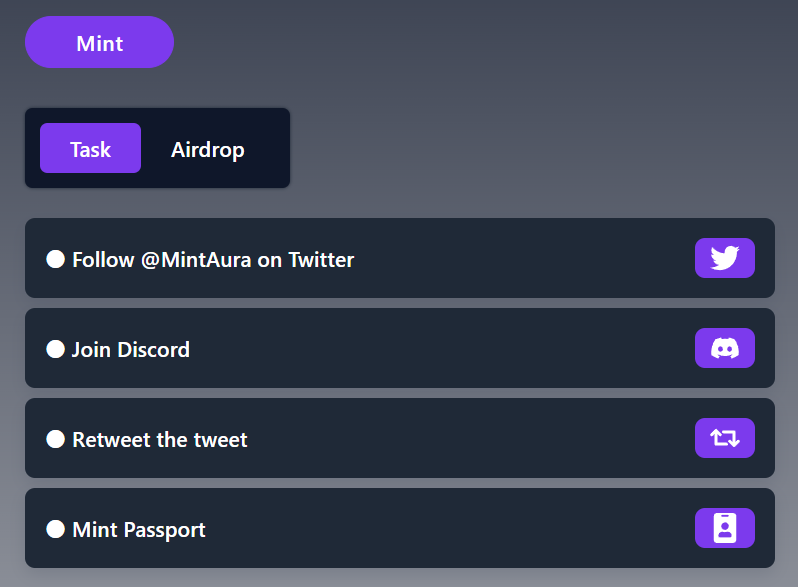This screenshot has height=587, width=798.
Task: Click the passport ID badge icon
Action: pyautogui.click(x=725, y=528)
